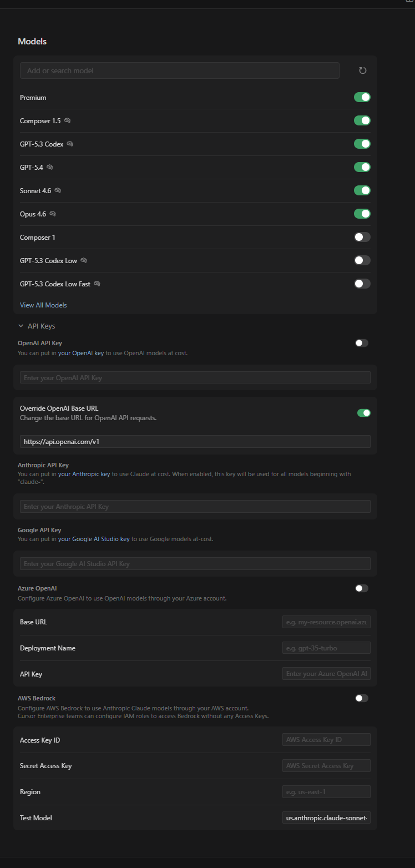Collapse the API Keys section

[21, 326]
